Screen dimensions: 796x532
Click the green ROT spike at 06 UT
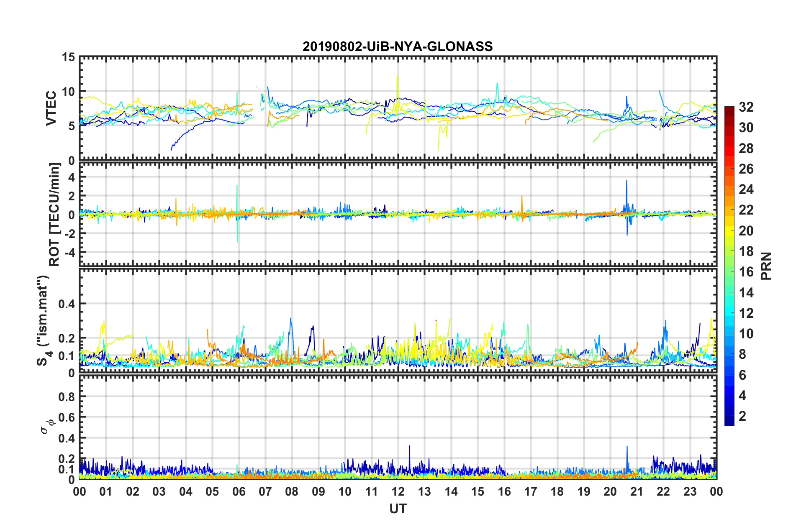pos(237,186)
